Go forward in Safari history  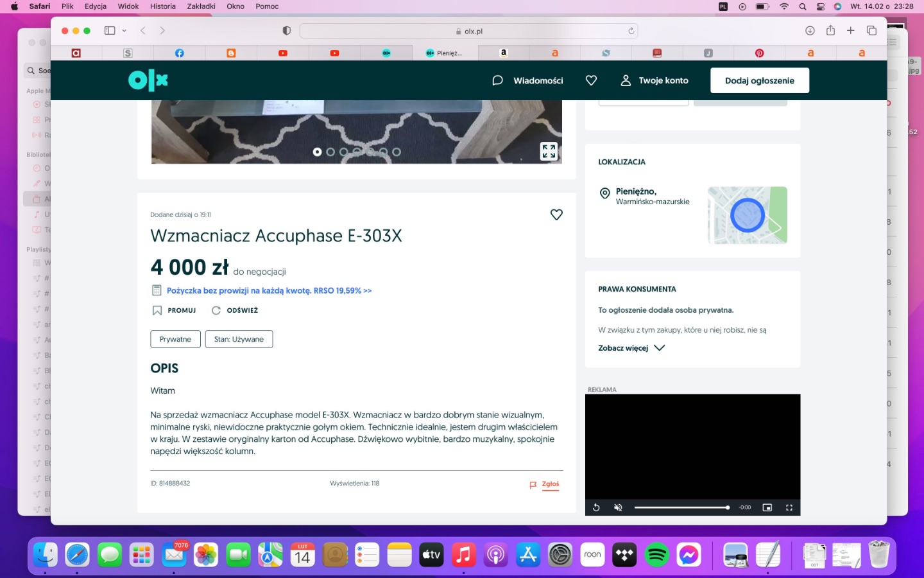coord(162,30)
